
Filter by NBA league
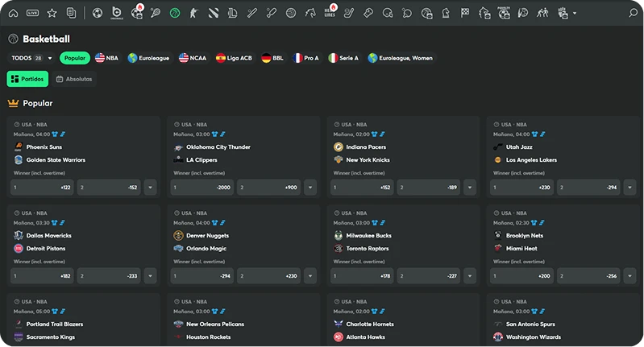tap(106, 58)
